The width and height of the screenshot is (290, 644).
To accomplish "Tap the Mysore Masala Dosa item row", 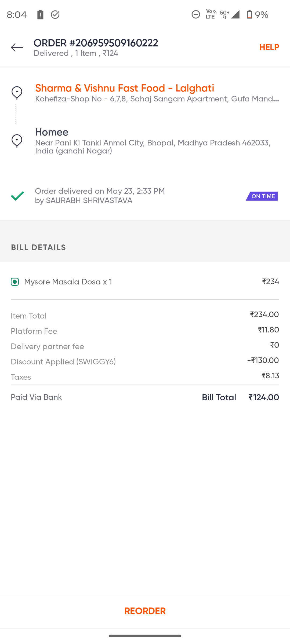I will (68, 282).
